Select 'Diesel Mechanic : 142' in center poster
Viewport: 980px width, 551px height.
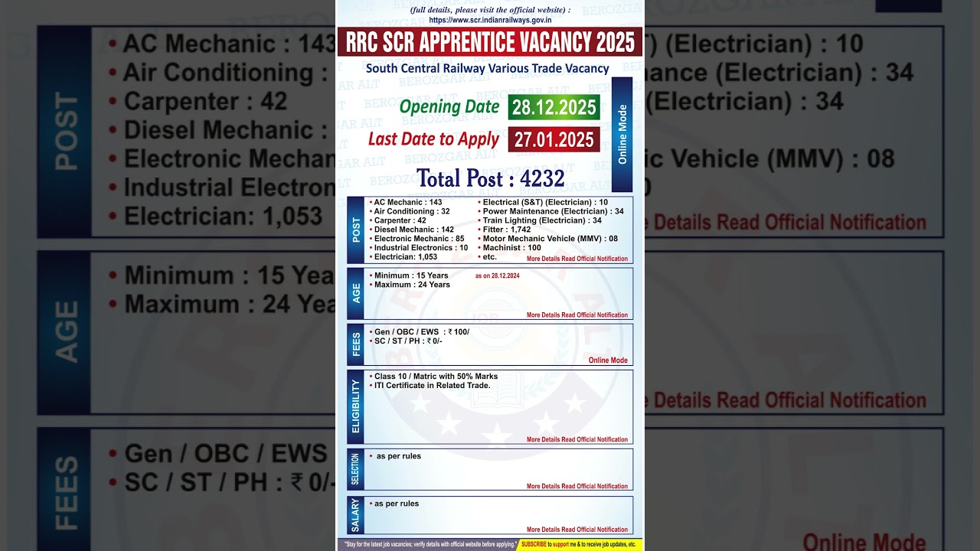tap(413, 230)
